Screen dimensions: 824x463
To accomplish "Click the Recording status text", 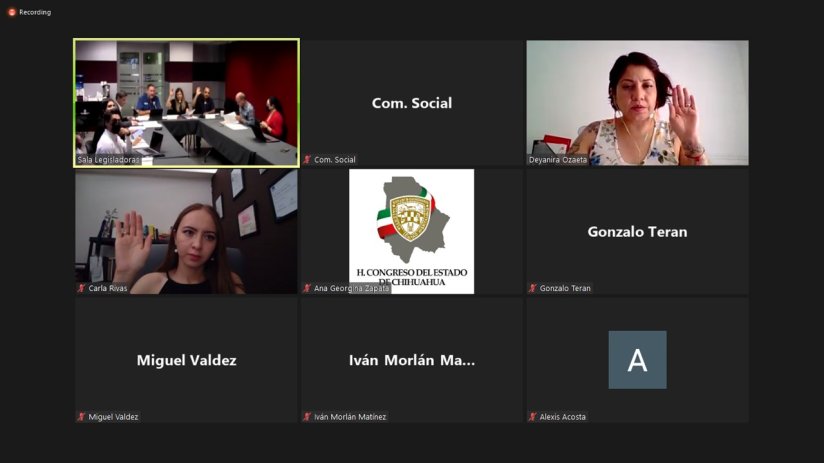I will (35, 12).
